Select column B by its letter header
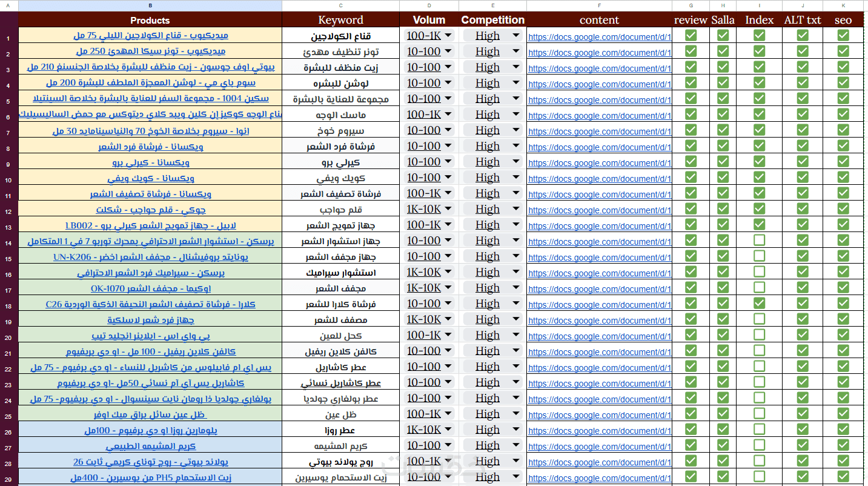The height and width of the screenshot is (486, 868). pos(150,5)
